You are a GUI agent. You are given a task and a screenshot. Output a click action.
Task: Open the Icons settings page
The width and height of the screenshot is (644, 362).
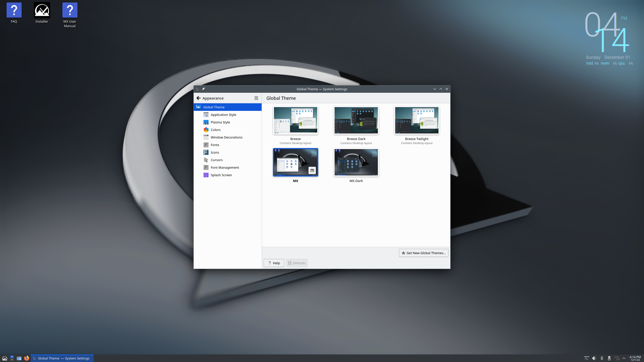point(215,152)
